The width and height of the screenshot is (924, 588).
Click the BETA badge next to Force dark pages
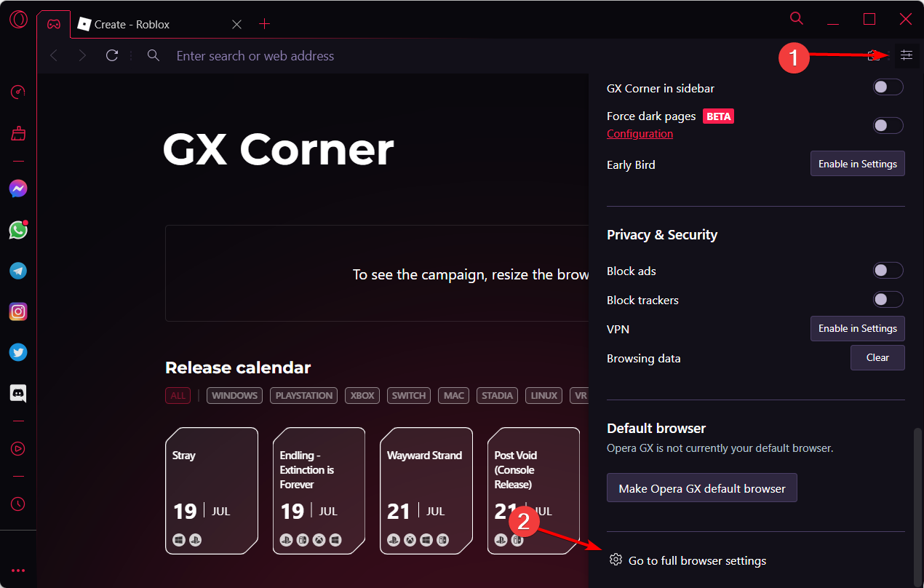tap(718, 116)
